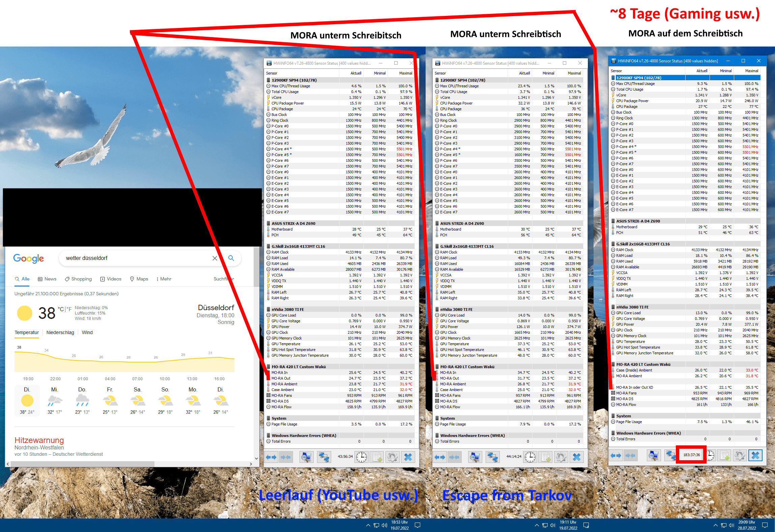775x532 pixels.
Task: Open settings gear in 43:56:34 HWiNFO window
Action: coord(392,457)
